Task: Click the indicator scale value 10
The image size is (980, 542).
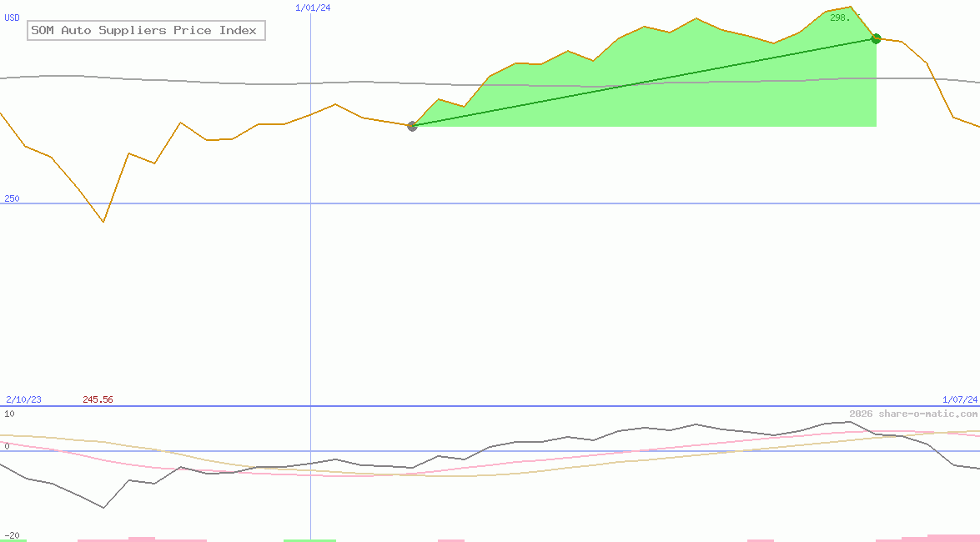Action: [9, 414]
